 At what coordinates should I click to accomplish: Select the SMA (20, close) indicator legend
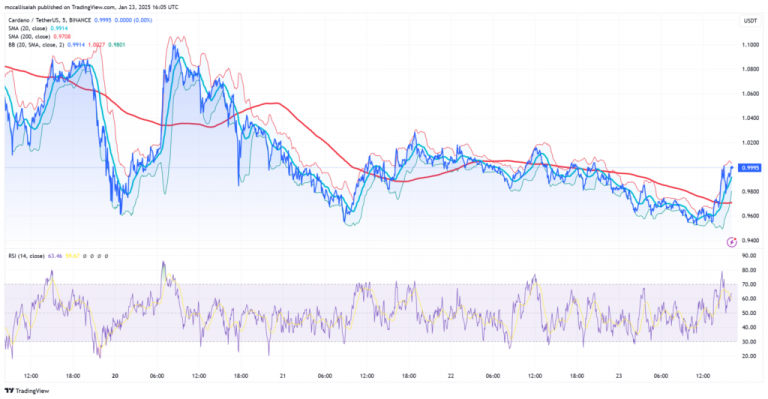tap(29, 28)
